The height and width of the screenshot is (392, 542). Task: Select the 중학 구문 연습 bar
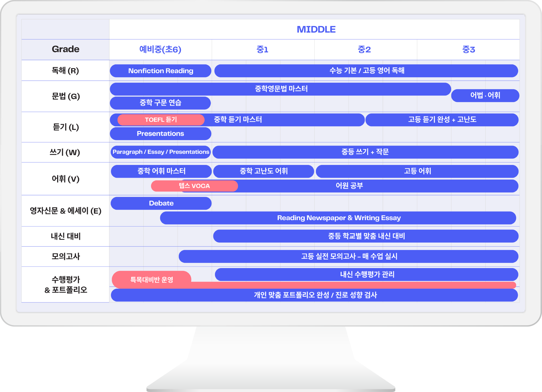point(160,103)
